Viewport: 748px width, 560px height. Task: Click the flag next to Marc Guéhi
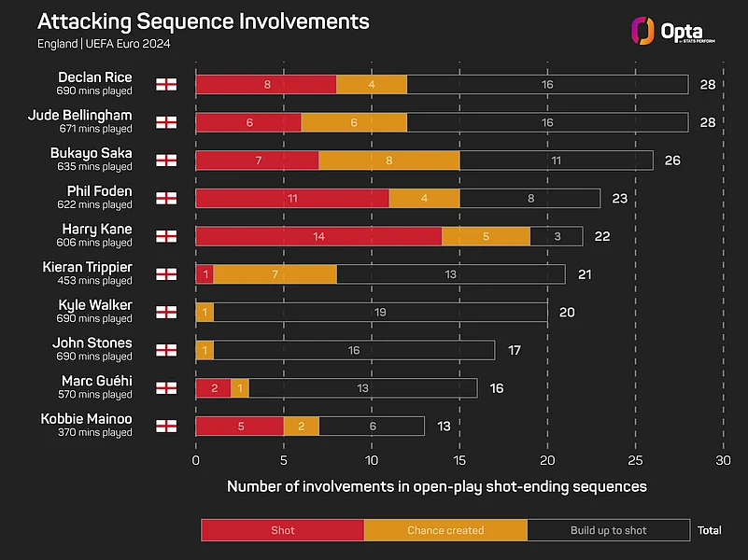pyautogui.click(x=166, y=388)
